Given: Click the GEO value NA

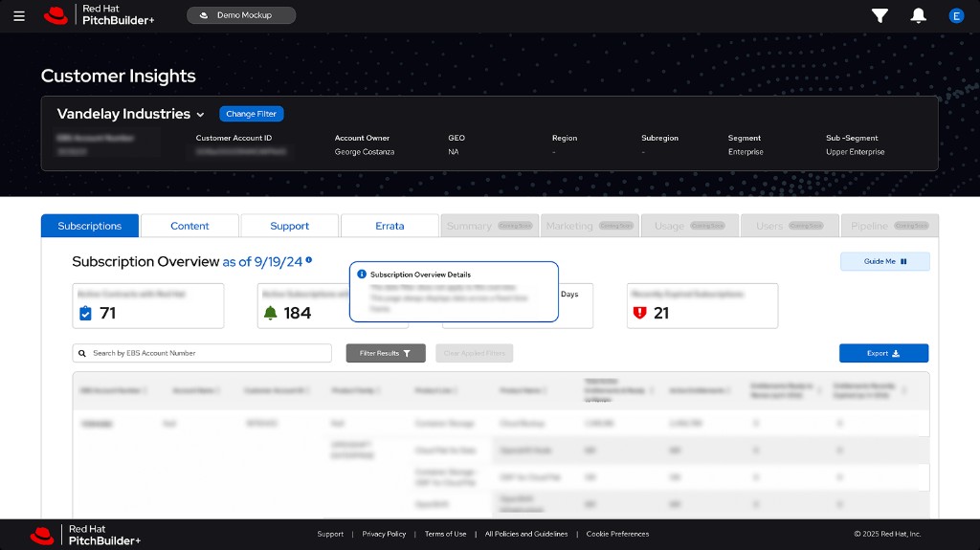Looking at the screenshot, I should [453, 152].
